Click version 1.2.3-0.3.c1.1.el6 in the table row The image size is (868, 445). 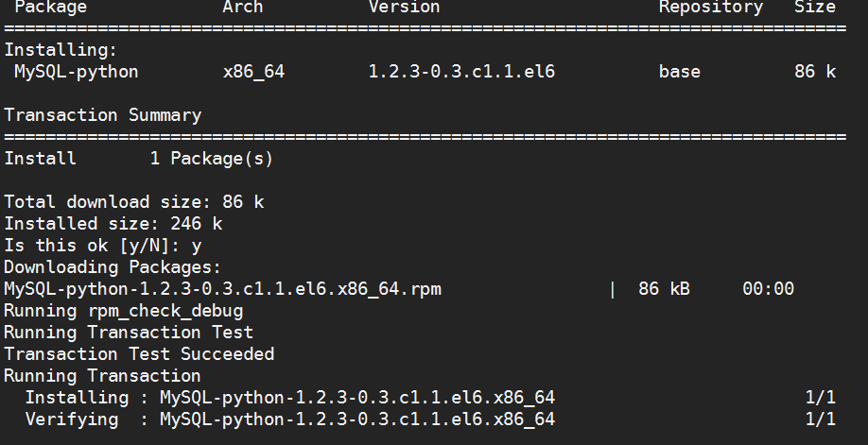461,72
